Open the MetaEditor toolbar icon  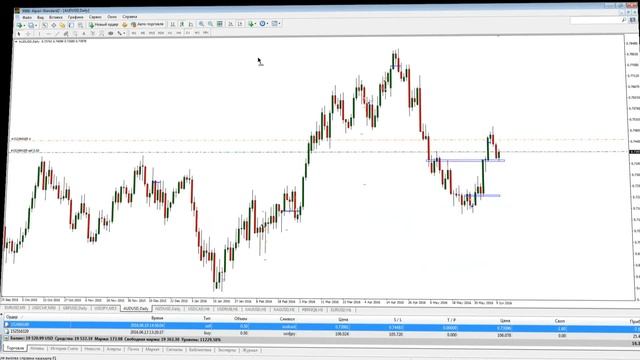[125, 24]
